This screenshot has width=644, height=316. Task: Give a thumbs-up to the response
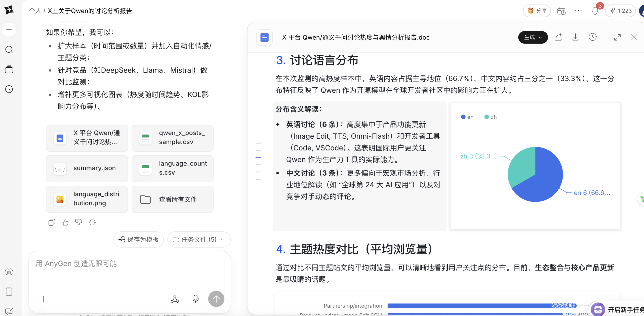click(x=65, y=222)
